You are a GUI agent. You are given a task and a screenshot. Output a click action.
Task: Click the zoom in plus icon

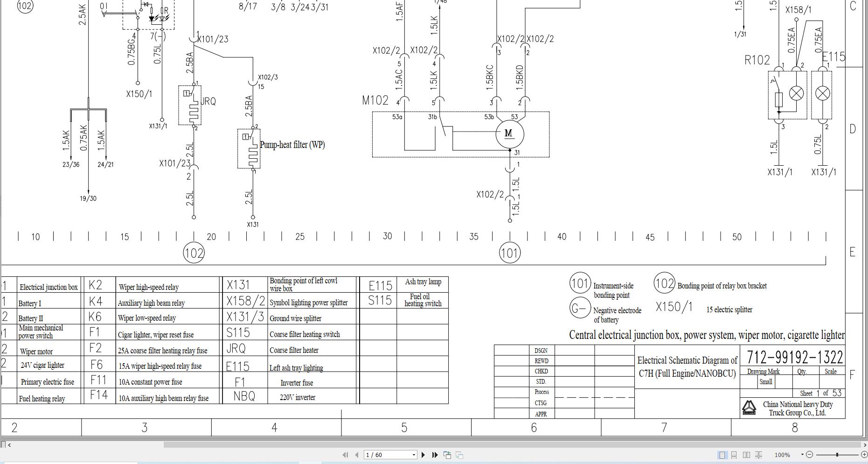tap(864, 455)
